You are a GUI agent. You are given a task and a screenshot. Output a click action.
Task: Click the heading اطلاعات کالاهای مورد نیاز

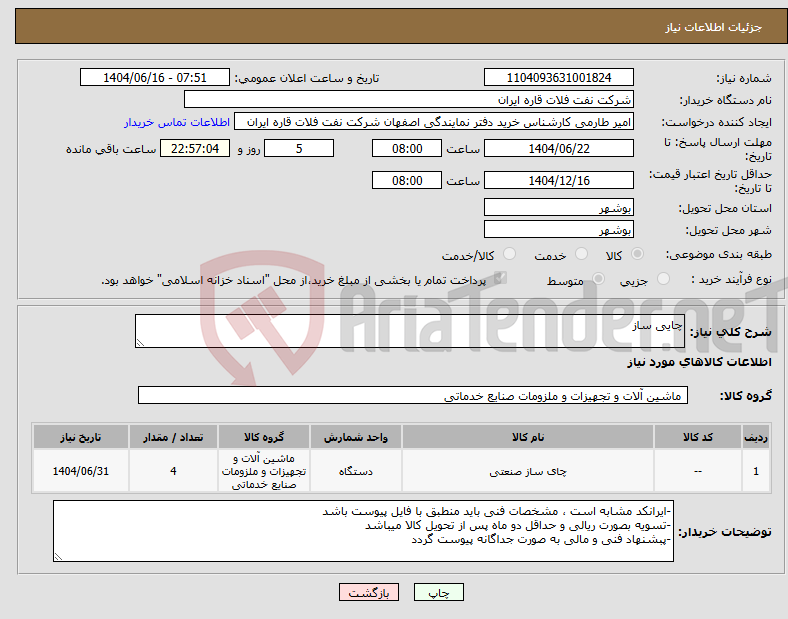coord(699,362)
